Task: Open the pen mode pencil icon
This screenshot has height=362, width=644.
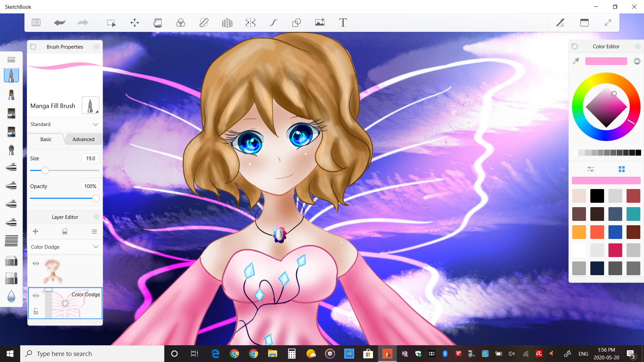Action: (x=560, y=22)
